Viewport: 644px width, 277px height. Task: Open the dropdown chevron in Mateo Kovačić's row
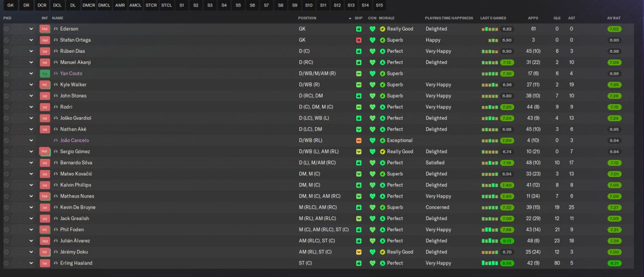point(31,174)
